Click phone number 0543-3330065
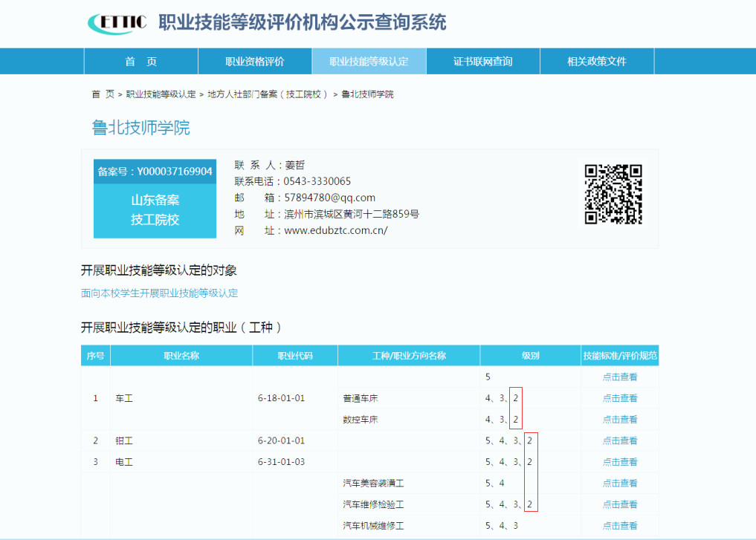The image size is (756, 540). tap(317, 181)
